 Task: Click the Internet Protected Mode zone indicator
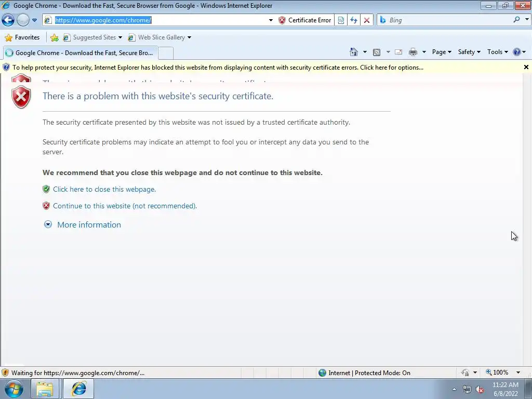pos(364,373)
